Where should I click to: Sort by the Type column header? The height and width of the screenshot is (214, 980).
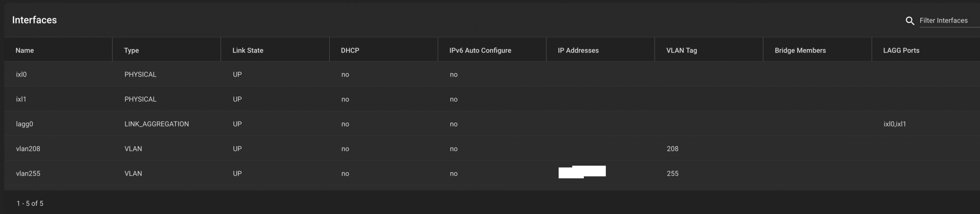[131, 51]
